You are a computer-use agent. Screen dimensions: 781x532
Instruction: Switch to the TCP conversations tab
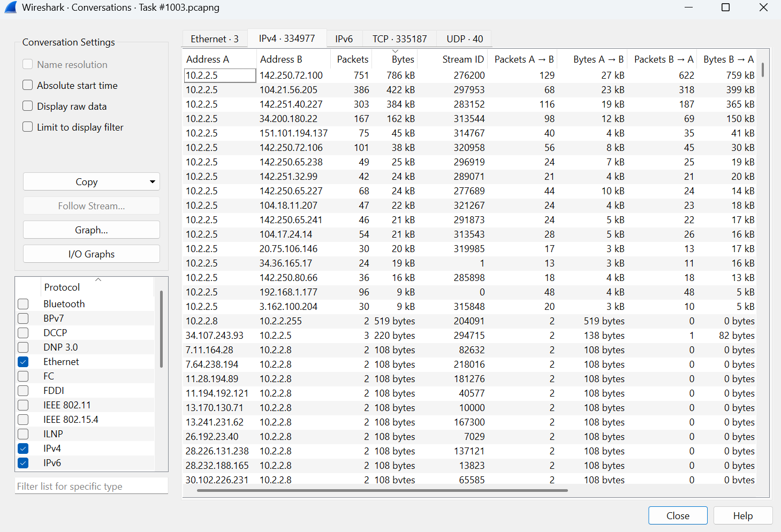(x=399, y=39)
